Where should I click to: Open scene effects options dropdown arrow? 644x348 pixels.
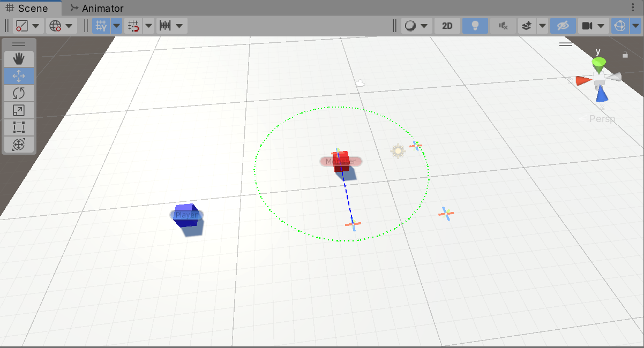[x=542, y=26]
